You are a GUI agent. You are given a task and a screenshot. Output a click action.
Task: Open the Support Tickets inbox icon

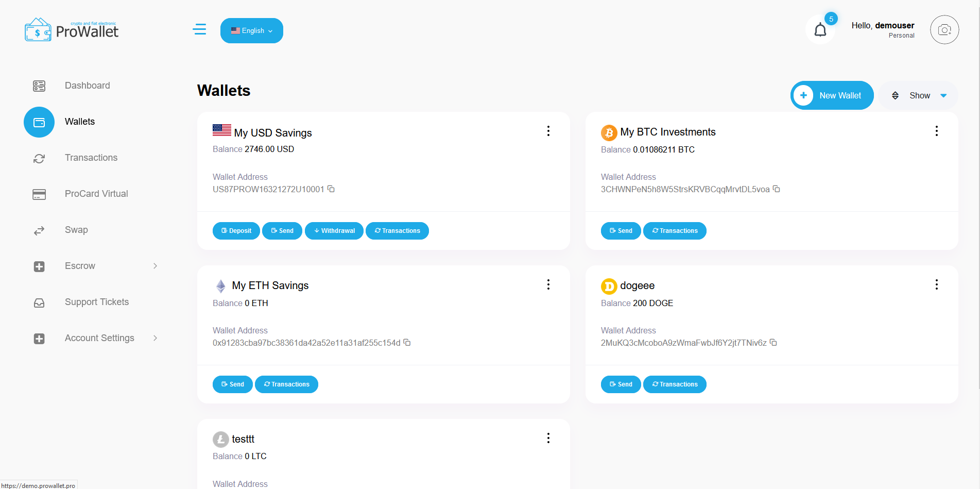coord(39,303)
